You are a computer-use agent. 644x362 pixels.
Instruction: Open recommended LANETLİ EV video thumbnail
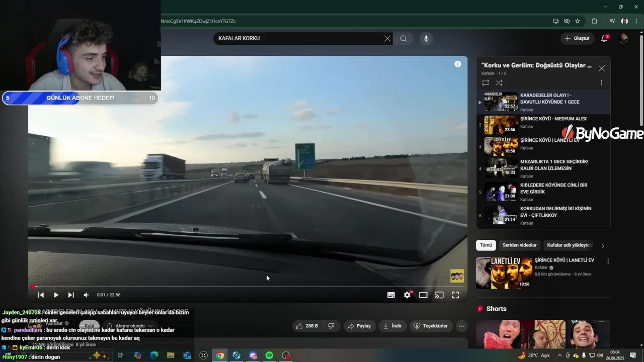pos(504,273)
